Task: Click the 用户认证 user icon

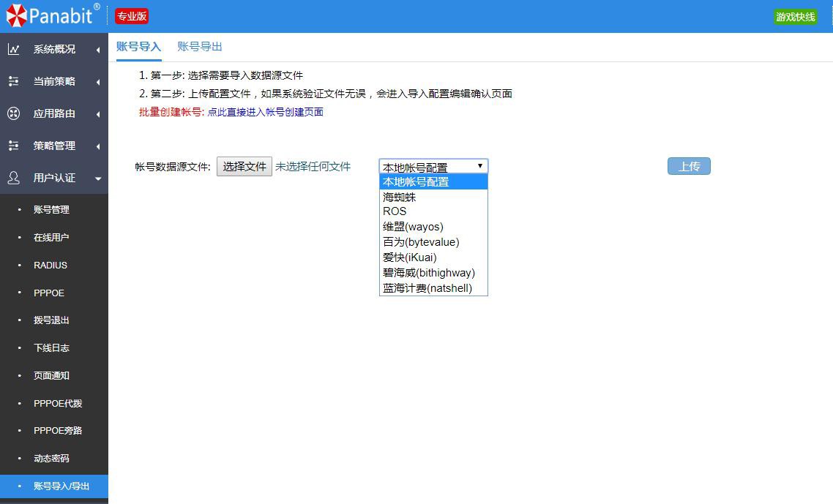Action: coord(14,178)
